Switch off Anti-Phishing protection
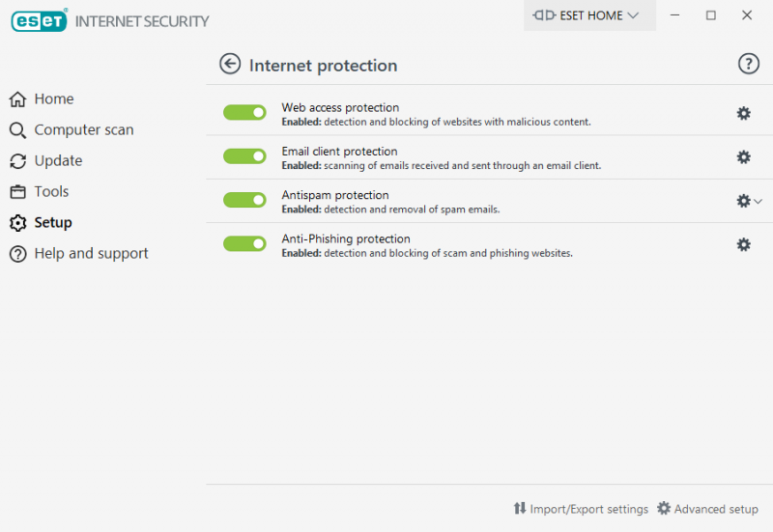Screen dimensions: 773x532 pyautogui.click(x=244, y=243)
